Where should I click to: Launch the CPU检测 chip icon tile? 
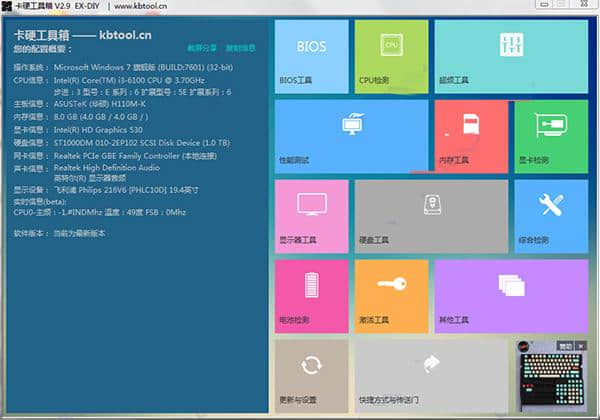tap(390, 56)
